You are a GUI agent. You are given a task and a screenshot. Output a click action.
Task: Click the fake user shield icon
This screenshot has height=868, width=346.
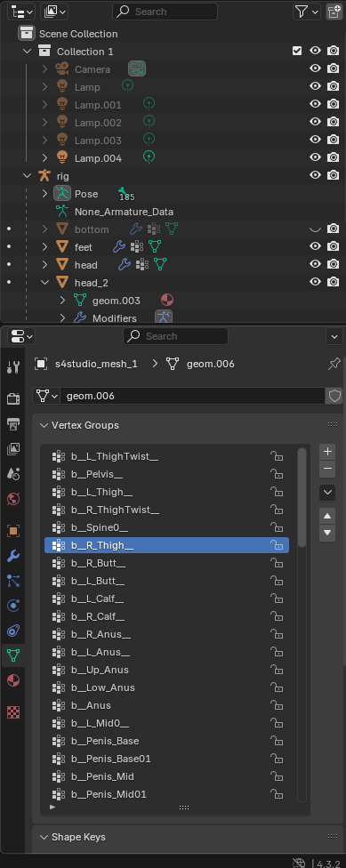pyautogui.click(x=334, y=396)
